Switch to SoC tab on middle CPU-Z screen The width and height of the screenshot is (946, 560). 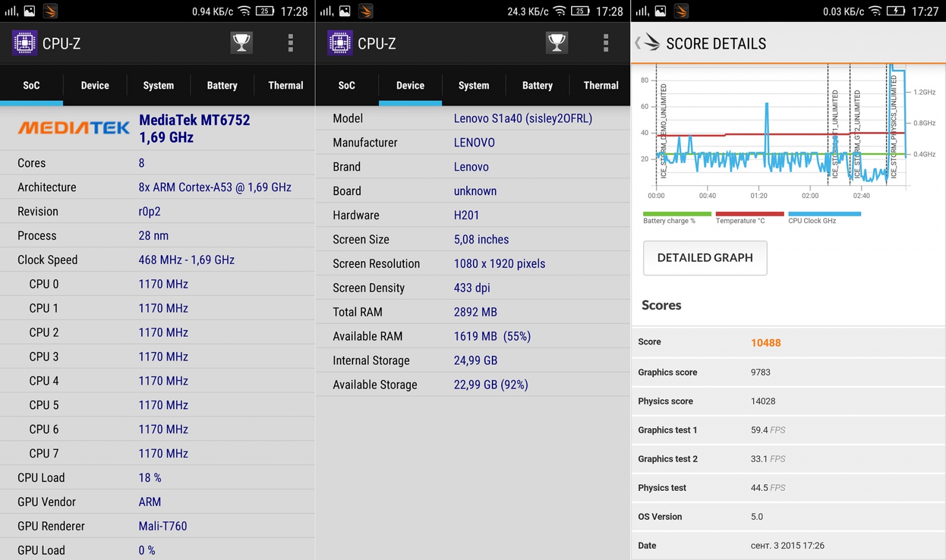[x=347, y=85]
